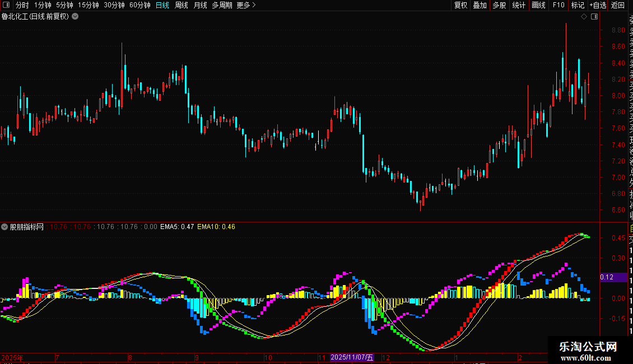The height and width of the screenshot is (364, 633).
Task: Open the 股朋指标网 indicator dropdown circle
Action: click(x=4, y=227)
